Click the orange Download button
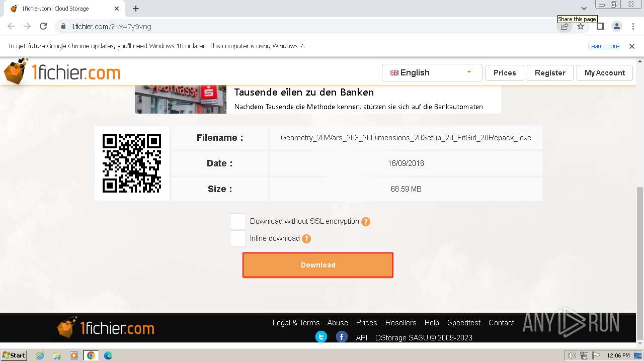644x362 pixels. tap(318, 265)
